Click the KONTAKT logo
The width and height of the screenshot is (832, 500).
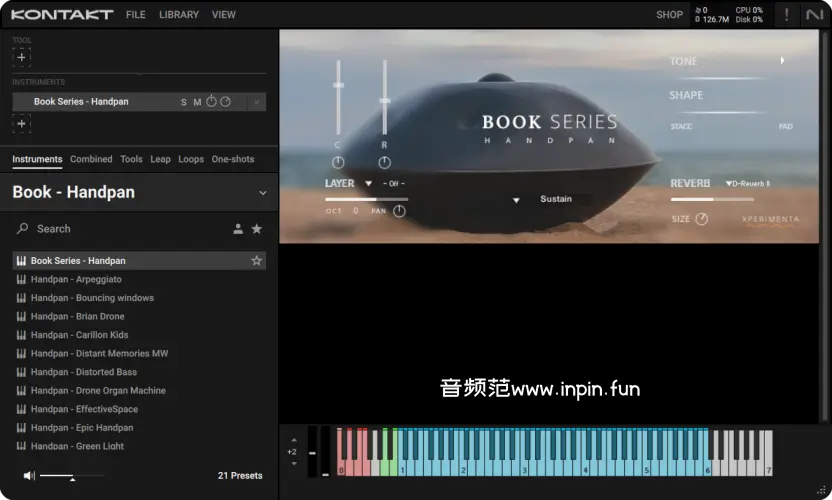(x=62, y=15)
